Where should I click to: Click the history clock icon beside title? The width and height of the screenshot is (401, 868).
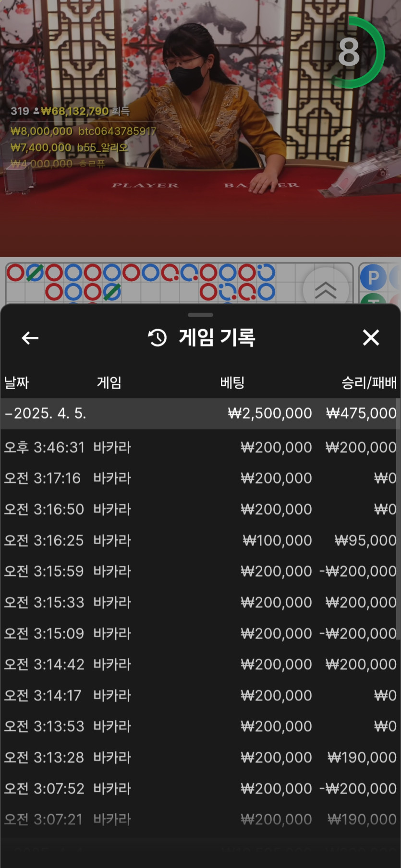pyautogui.click(x=158, y=338)
